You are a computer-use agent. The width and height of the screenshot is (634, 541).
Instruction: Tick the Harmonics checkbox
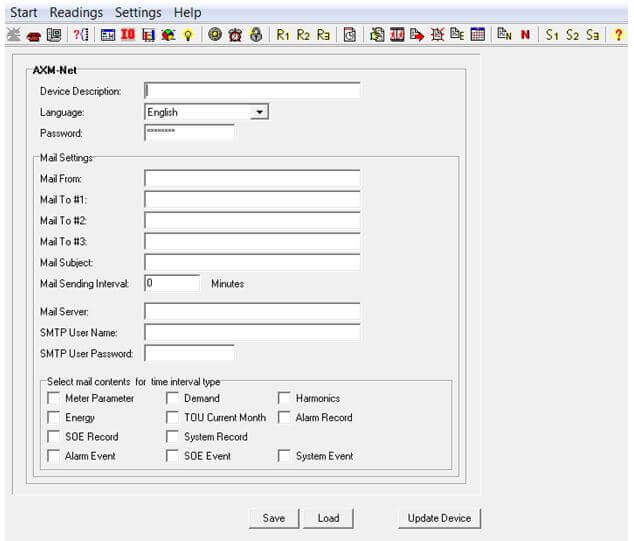(285, 398)
